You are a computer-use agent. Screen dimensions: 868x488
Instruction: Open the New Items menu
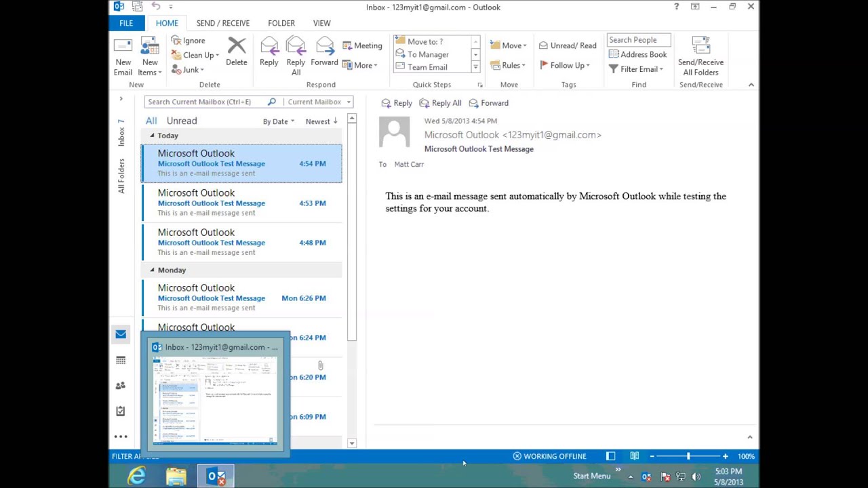[150, 57]
